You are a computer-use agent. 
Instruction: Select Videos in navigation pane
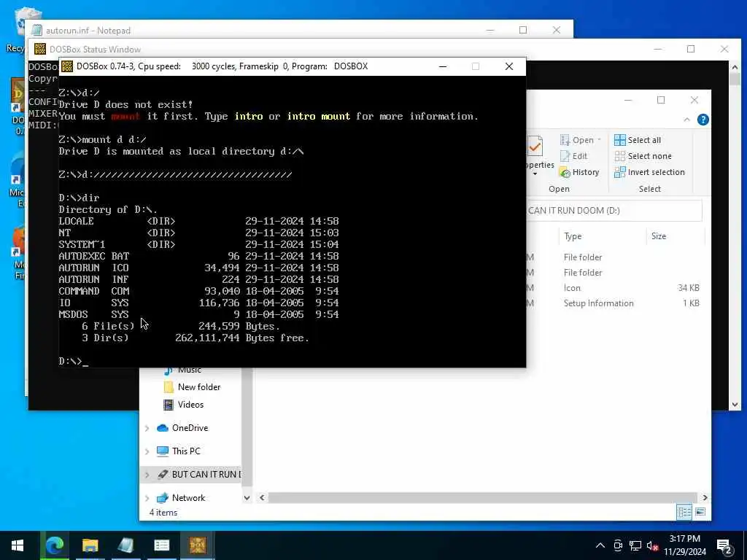(x=190, y=404)
